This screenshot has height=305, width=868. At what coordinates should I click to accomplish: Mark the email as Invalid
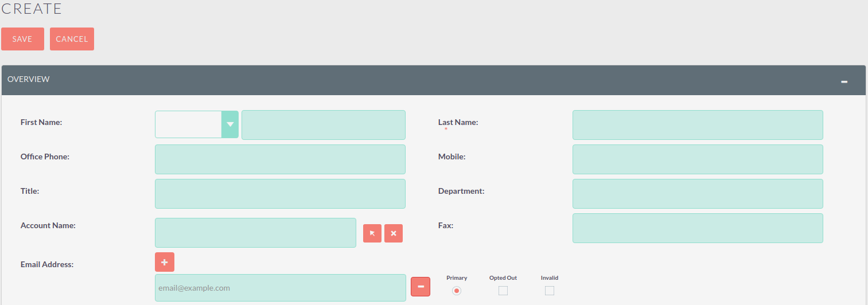[550, 291]
